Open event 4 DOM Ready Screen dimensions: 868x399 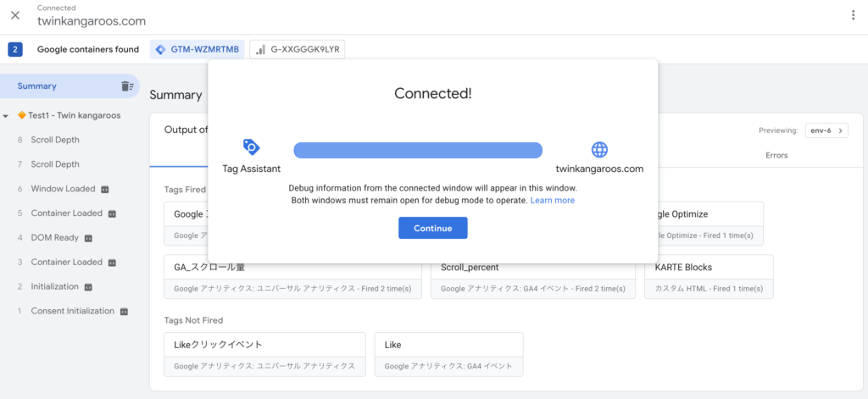click(x=55, y=237)
